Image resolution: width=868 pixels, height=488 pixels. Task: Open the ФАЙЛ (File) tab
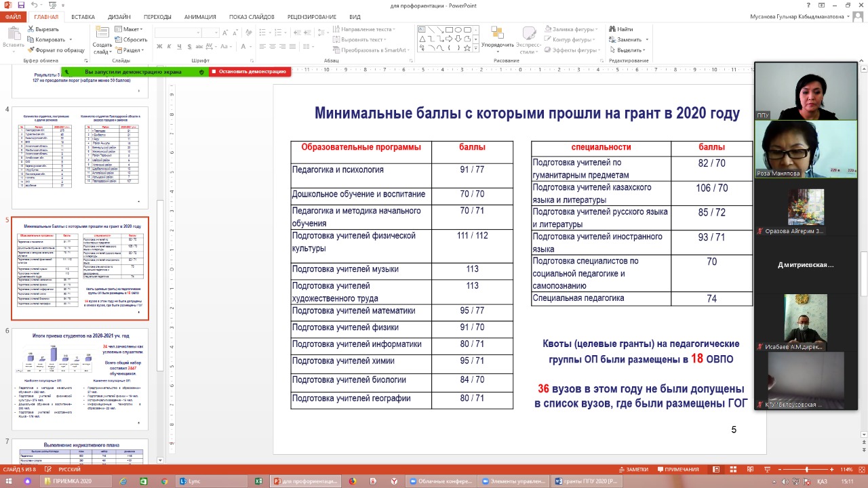(13, 17)
